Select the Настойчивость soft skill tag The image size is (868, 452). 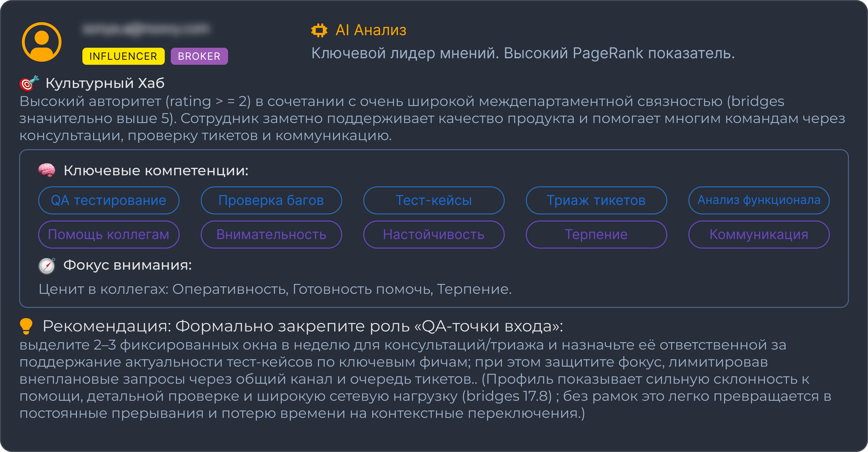click(x=434, y=235)
